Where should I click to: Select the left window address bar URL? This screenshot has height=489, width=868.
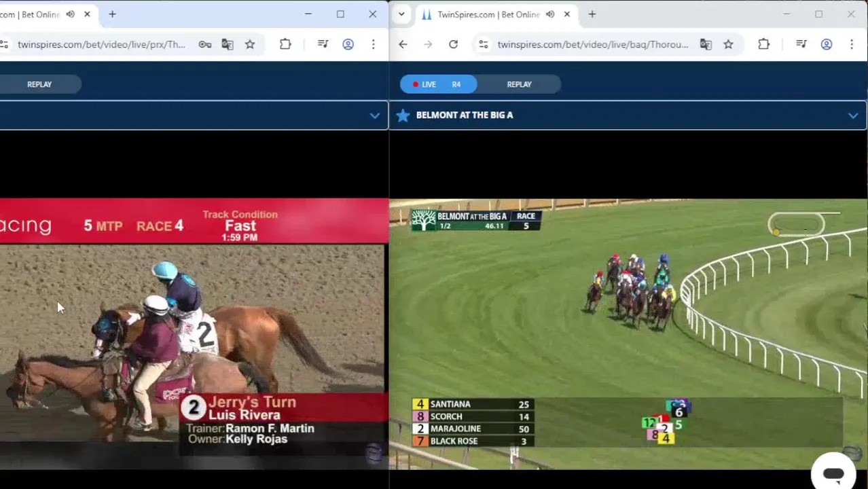(102, 45)
